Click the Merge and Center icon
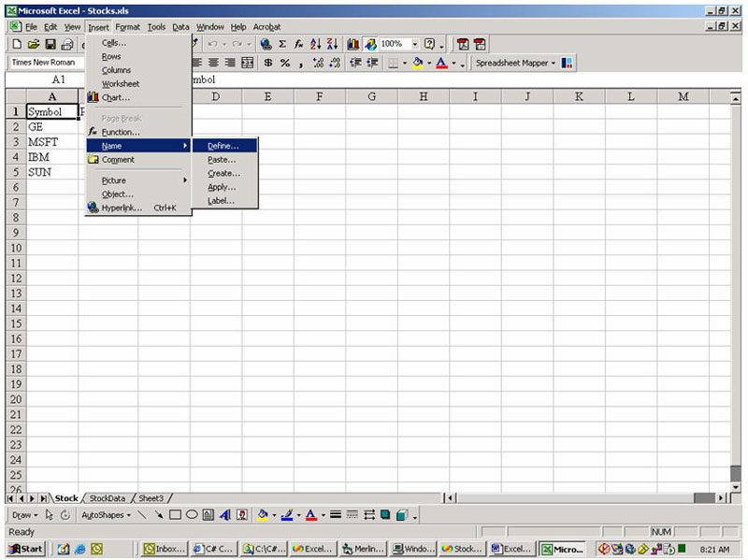 (247, 63)
